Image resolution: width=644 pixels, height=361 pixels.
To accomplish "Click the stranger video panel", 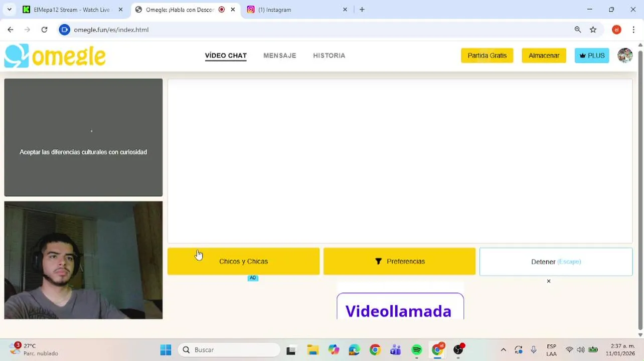I will coord(83,137).
